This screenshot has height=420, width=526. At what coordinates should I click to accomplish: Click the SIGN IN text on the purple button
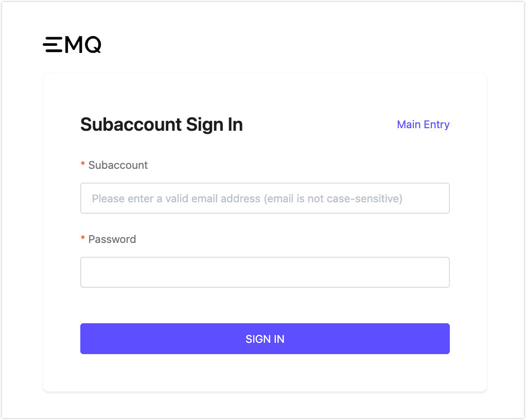tap(265, 339)
